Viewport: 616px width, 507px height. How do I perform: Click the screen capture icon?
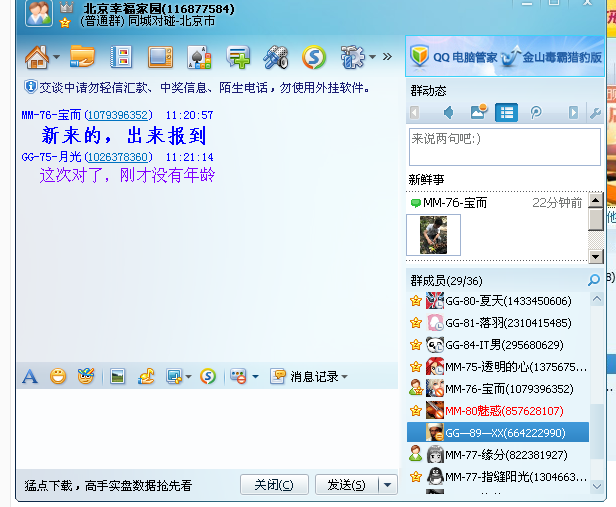[174, 376]
